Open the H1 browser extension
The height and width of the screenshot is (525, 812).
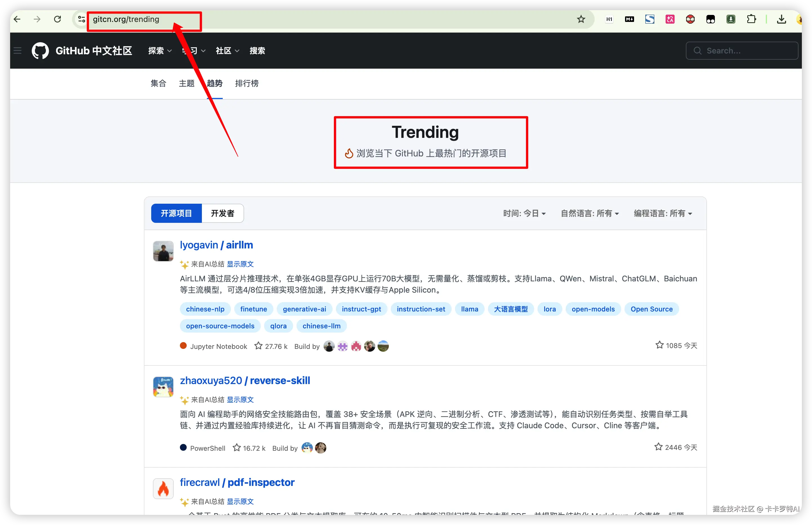pyautogui.click(x=609, y=19)
